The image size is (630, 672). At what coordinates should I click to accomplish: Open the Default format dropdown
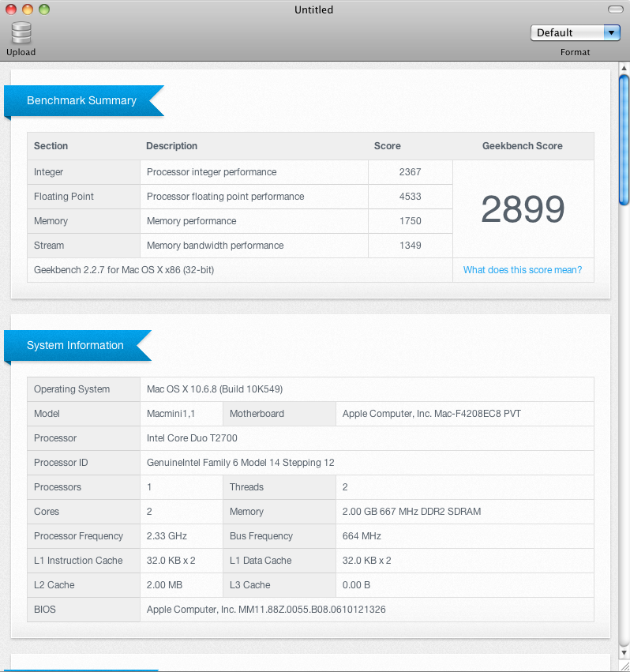(576, 33)
